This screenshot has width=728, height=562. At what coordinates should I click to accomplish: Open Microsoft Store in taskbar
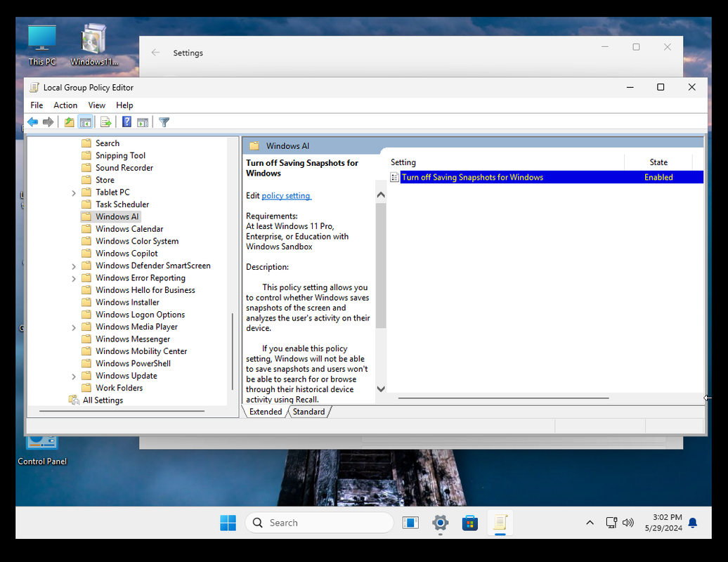pos(470,523)
